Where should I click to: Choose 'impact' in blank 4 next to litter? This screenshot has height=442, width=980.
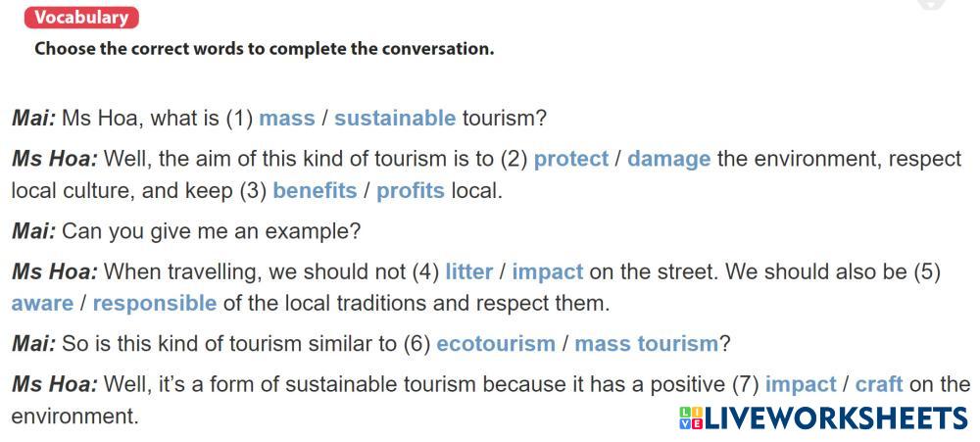coord(547,271)
